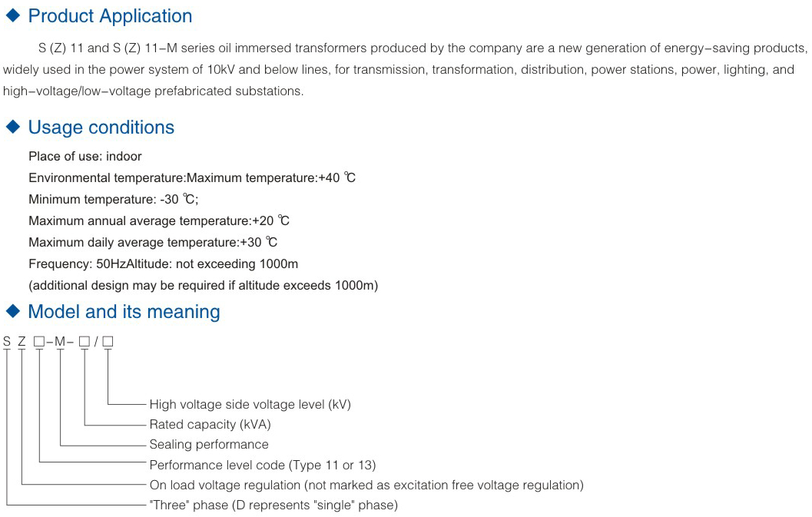Screen dimensions: 812x517
Task: Click the Frequency: 50Hz altitude line
Action: click(163, 264)
